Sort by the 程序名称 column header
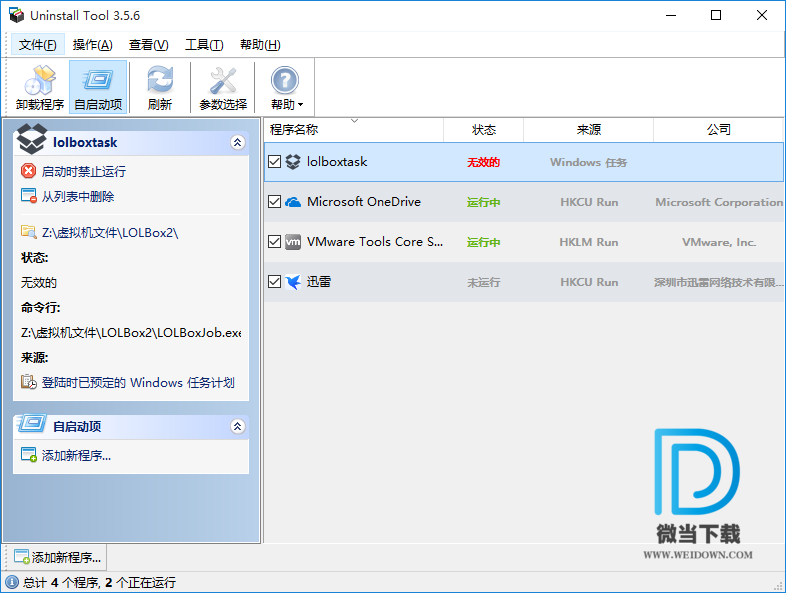Image resolution: width=786 pixels, height=593 pixels. pyautogui.click(x=353, y=130)
